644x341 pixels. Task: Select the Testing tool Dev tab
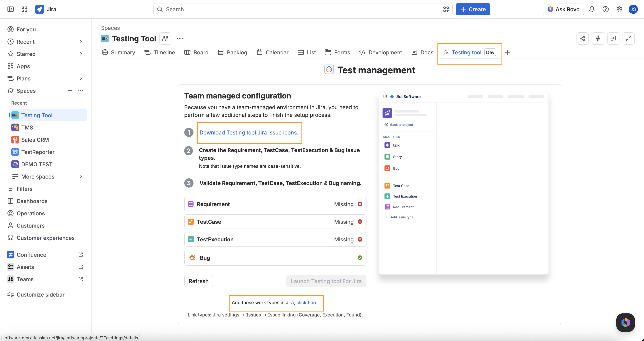tap(469, 52)
